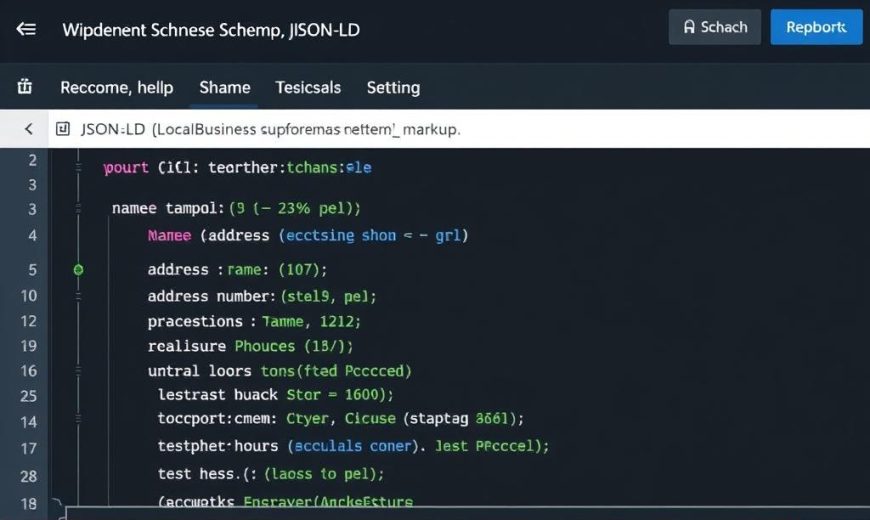Click line number 10 in the gutter
The width and height of the screenshot is (870, 520).
coord(28,296)
